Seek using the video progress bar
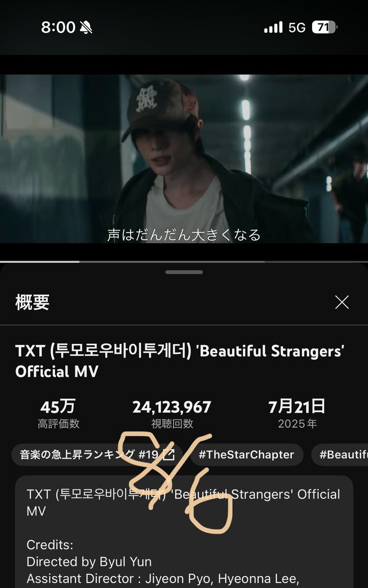Screen dimensions: 368x588 click(184, 262)
